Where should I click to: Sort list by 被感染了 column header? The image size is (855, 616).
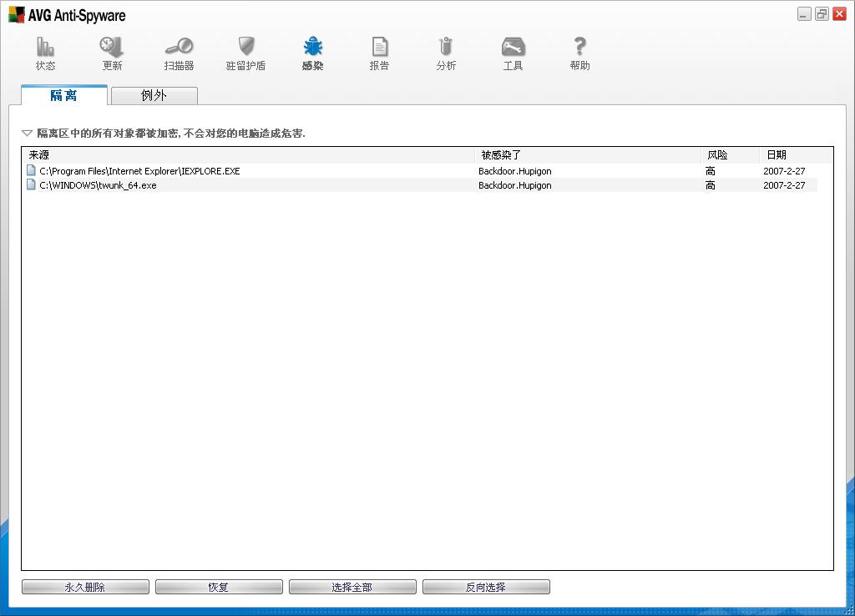pyautogui.click(x=588, y=154)
